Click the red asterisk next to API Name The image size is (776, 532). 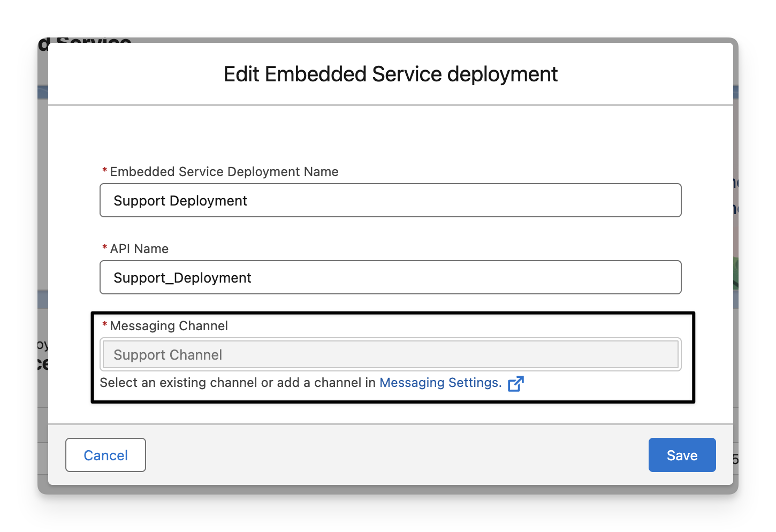[105, 248]
